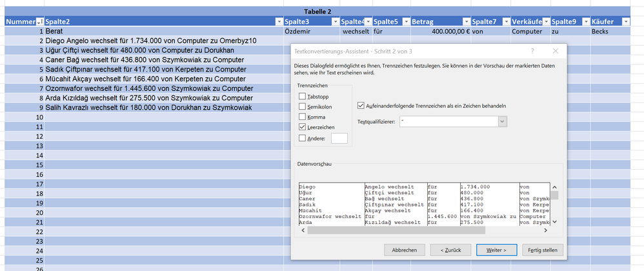644x271 pixels.
Task: Click the Abbrechen button
Action: (405, 250)
